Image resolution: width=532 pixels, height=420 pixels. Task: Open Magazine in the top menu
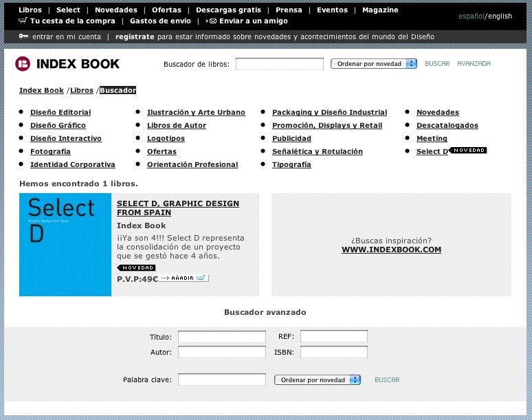click(380, 10)
